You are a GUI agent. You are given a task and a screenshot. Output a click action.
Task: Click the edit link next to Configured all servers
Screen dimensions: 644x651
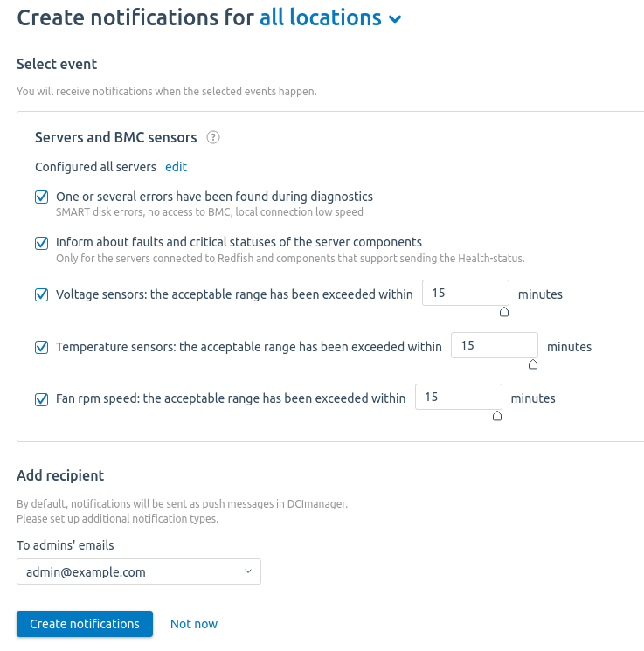pos(176,167)
